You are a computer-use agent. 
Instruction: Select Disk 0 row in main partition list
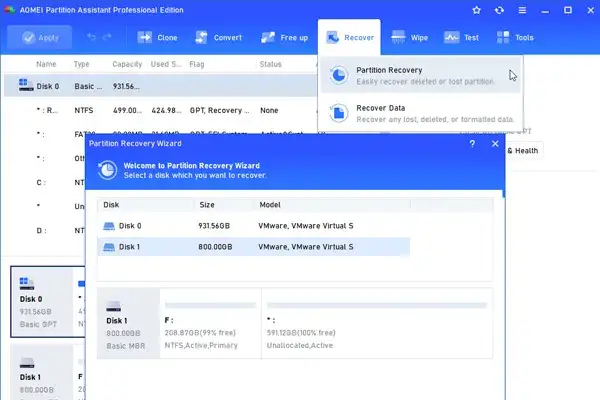coord(160,86)
